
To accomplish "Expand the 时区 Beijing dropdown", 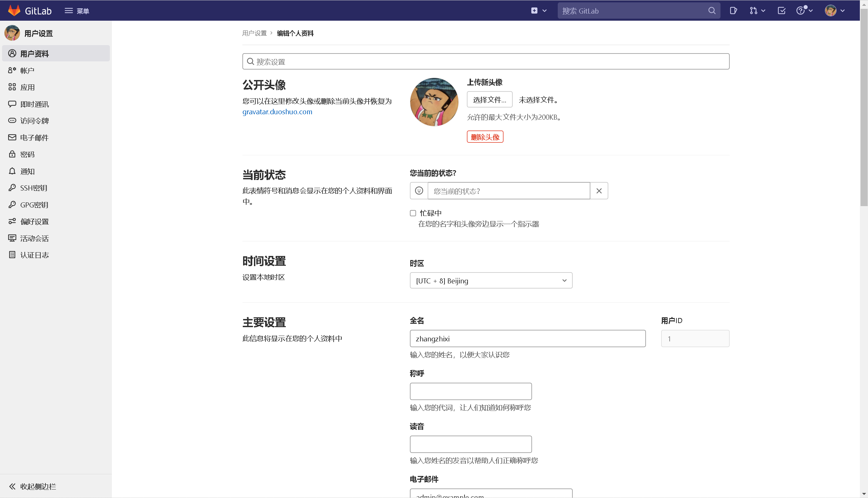I will coord(491,280).
